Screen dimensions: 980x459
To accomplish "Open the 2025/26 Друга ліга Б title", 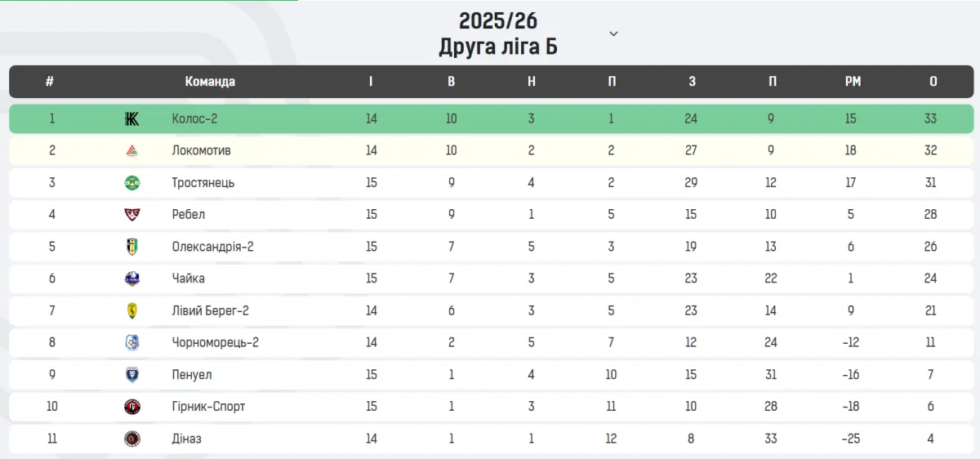I will 497,33.
